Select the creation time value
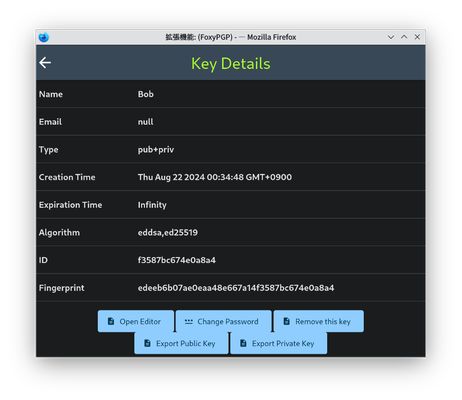 (215, 177)
